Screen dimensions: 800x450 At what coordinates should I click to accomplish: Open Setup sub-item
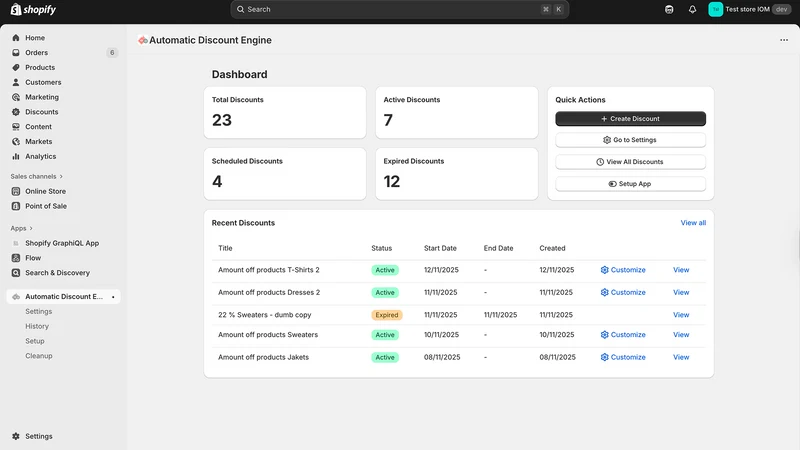[35, 341]
